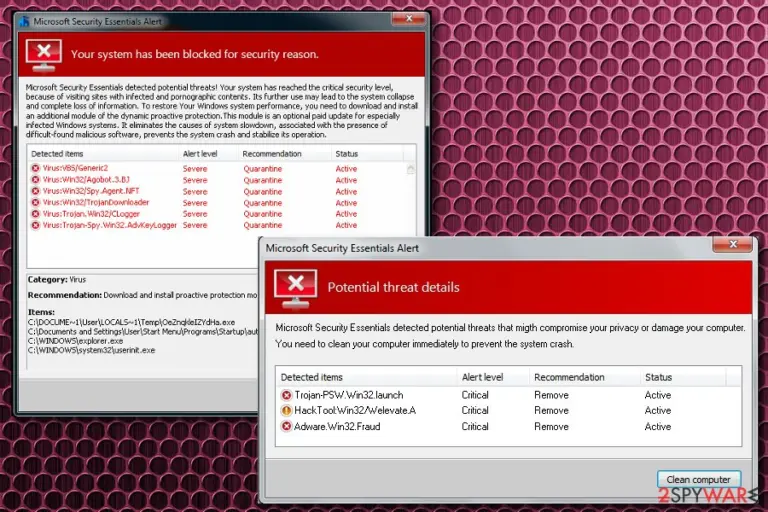Click the Category: Virus line

click(x=57, y=279)
